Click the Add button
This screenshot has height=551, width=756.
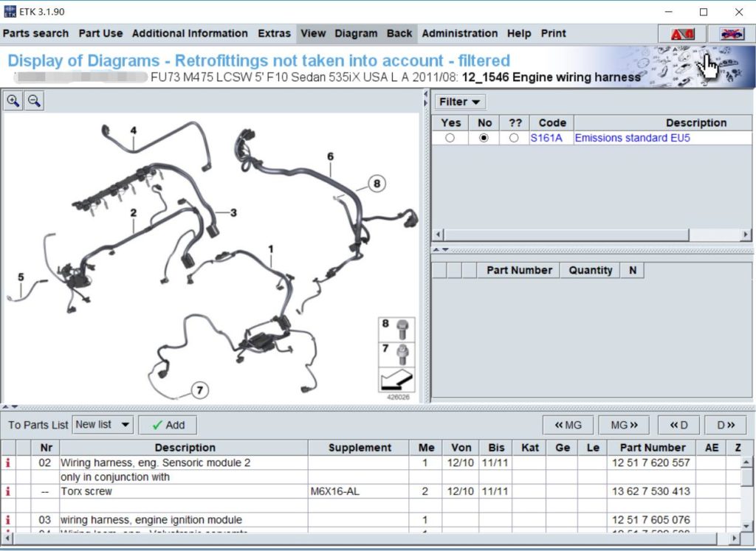168,425
